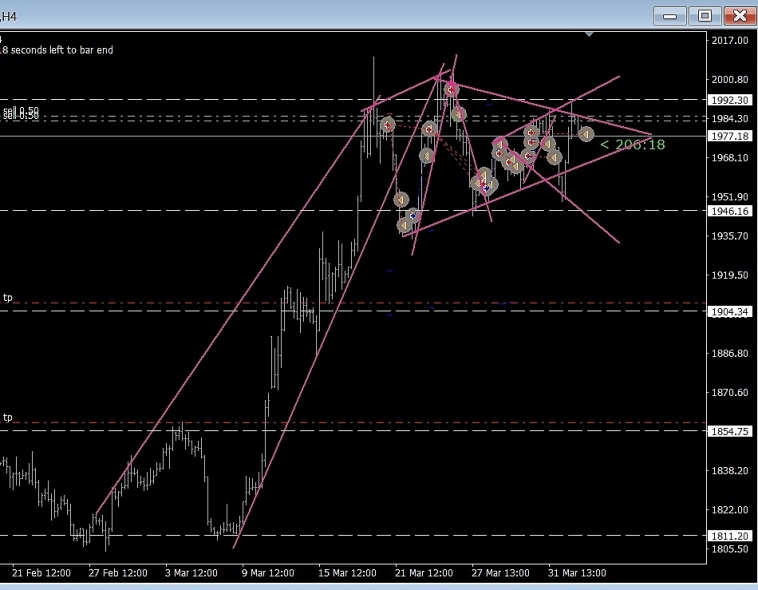Viewport: 758px width, 590px height.
Task: Click the 2000.80 price scale value
Action: click(x=730, y=79)
